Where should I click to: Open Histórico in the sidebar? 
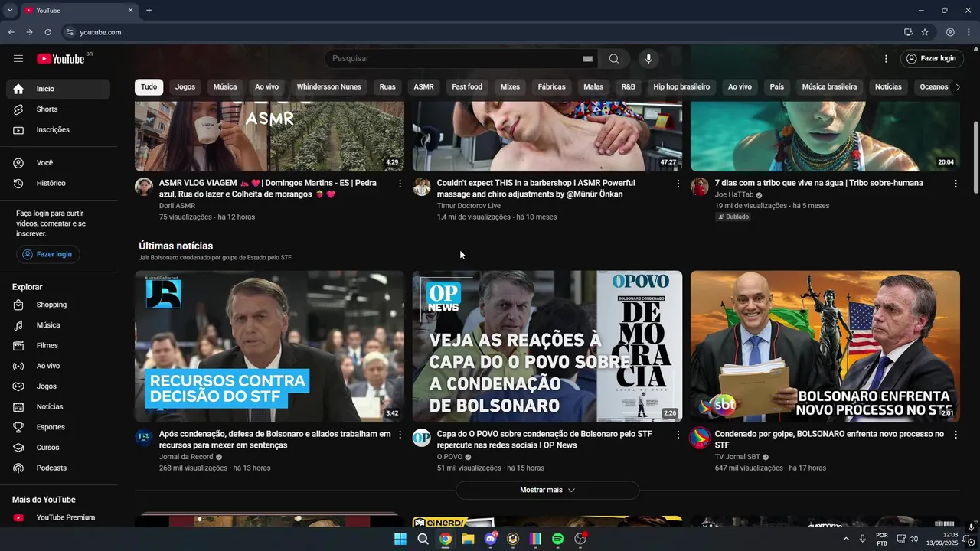58,184
